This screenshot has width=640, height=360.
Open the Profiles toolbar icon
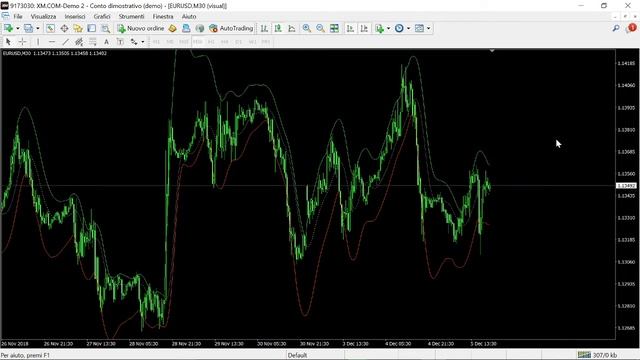tap(28, 28)
